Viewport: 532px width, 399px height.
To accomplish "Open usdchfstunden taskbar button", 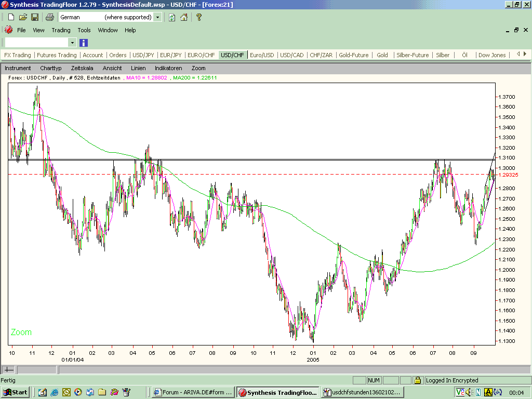I will click(363, 392).
